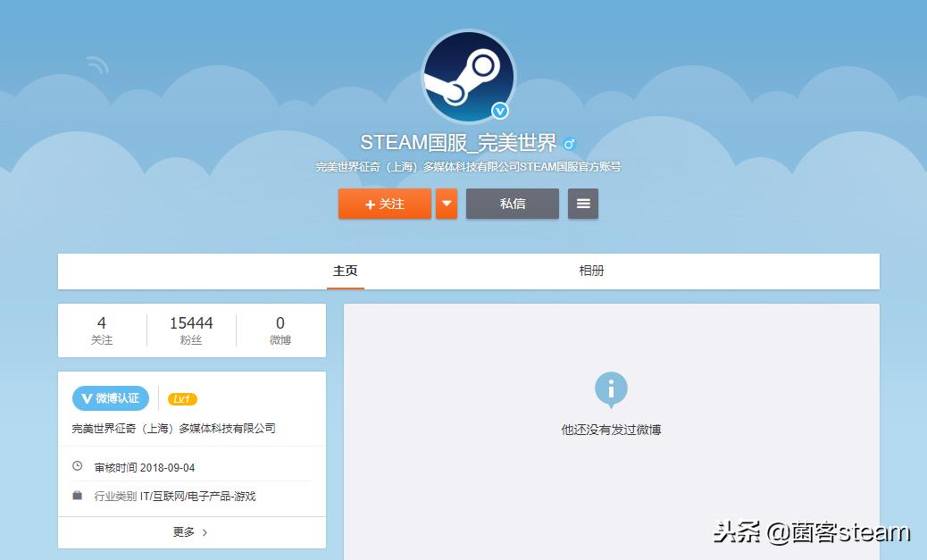Image resolution: width=927 pixels, height=560 pixels.
Task: Expand more profile info with 更多
Action: 190,532
